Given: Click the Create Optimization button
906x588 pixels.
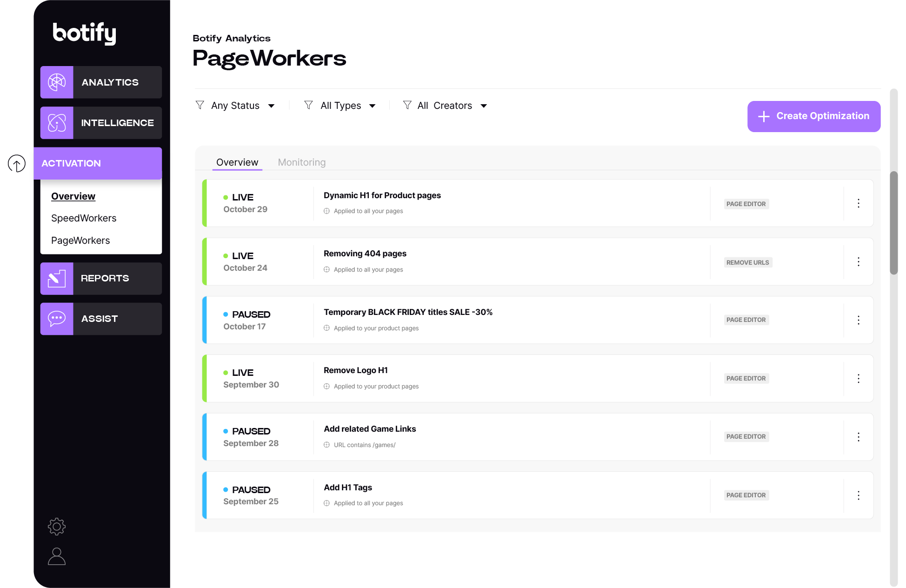Looking at the screenshot, I should pos(813,116).
